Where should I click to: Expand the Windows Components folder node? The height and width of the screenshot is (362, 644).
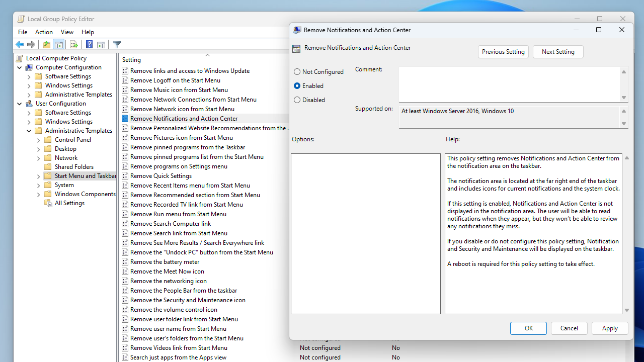pos(39,194)
